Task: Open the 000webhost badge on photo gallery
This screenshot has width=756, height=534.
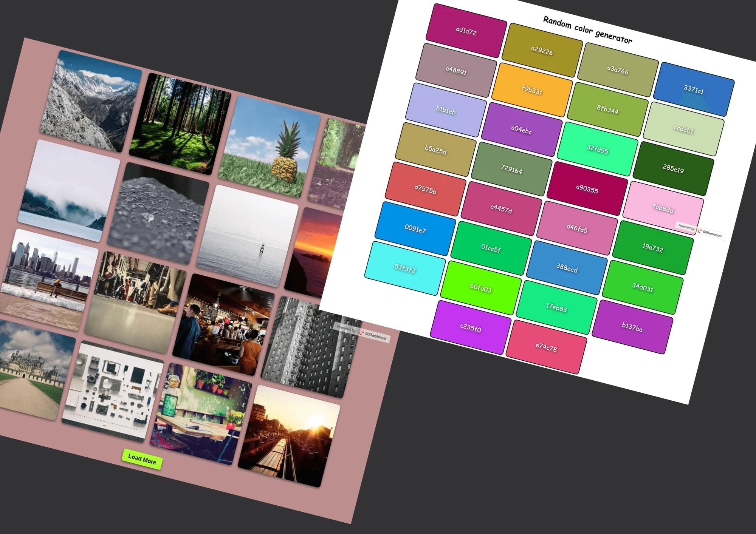Action: pos(362,333)
